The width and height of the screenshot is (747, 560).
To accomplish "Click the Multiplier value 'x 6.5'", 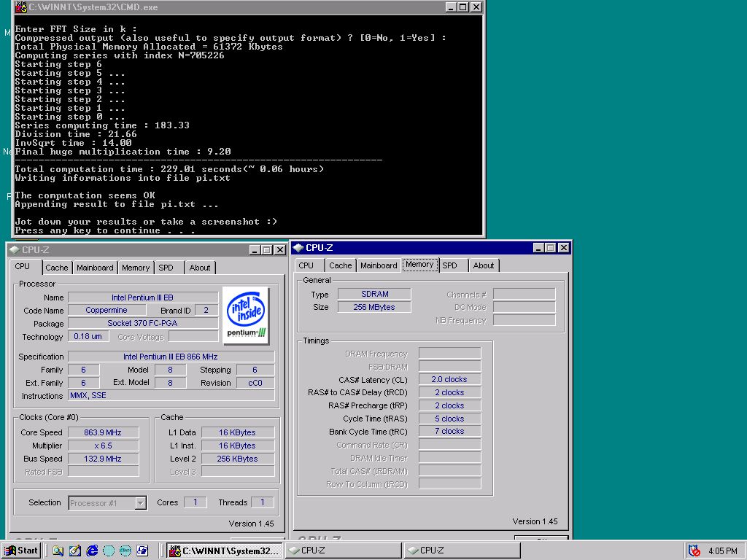I will 104,446.
